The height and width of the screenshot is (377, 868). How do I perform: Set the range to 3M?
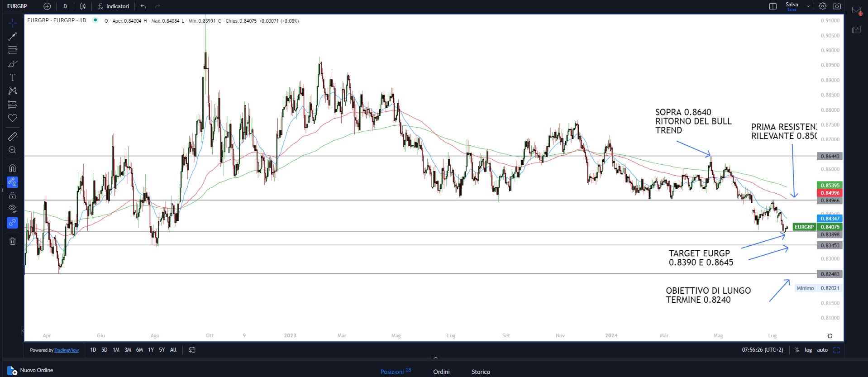pyautogui.click(x=128, y=350)
